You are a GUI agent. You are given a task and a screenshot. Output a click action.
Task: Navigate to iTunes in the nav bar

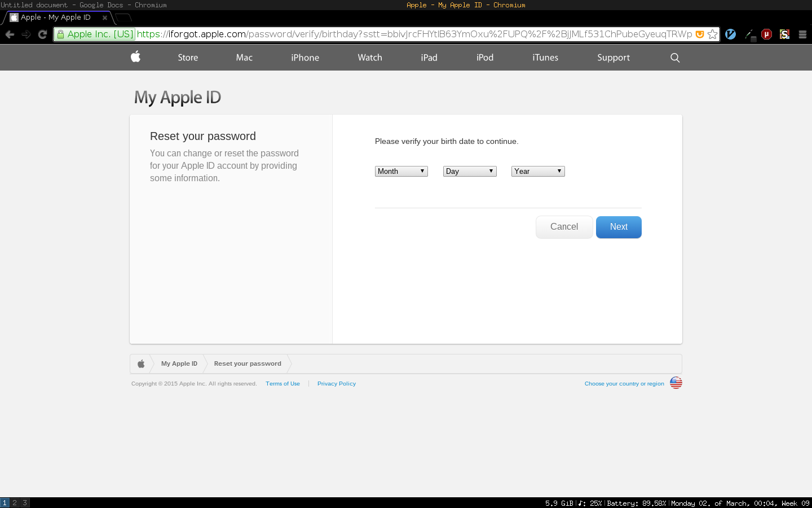pos(545,58)
